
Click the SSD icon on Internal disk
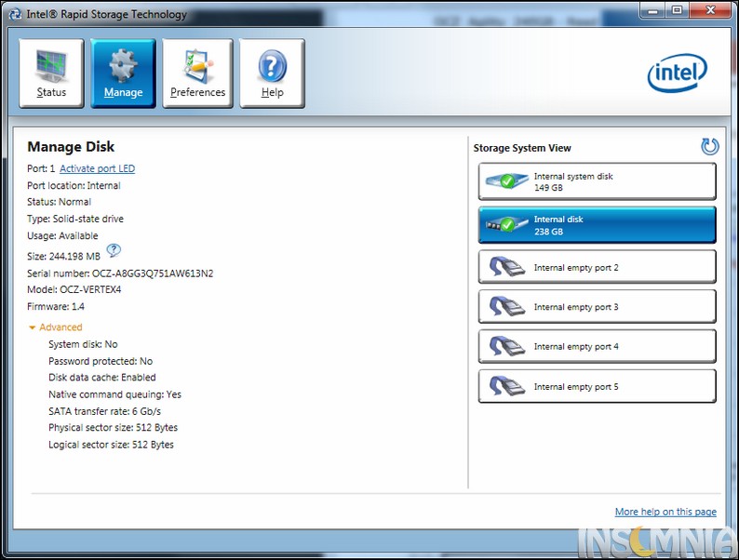click(506, 225)
